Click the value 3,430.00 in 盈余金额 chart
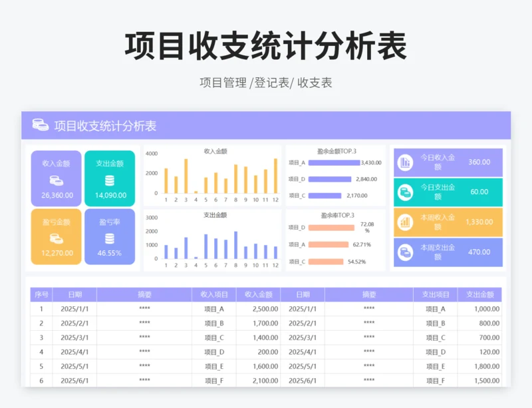 [x=371, y=162]
